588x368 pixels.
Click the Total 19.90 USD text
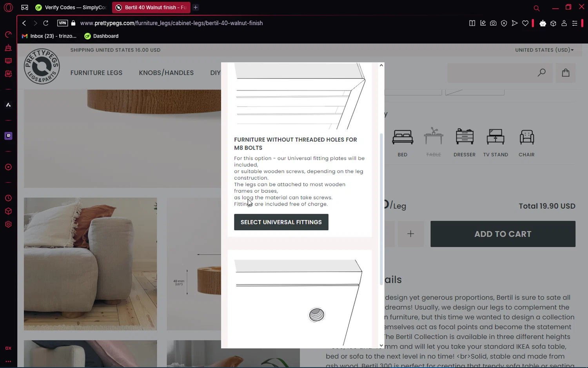[547, 206]
